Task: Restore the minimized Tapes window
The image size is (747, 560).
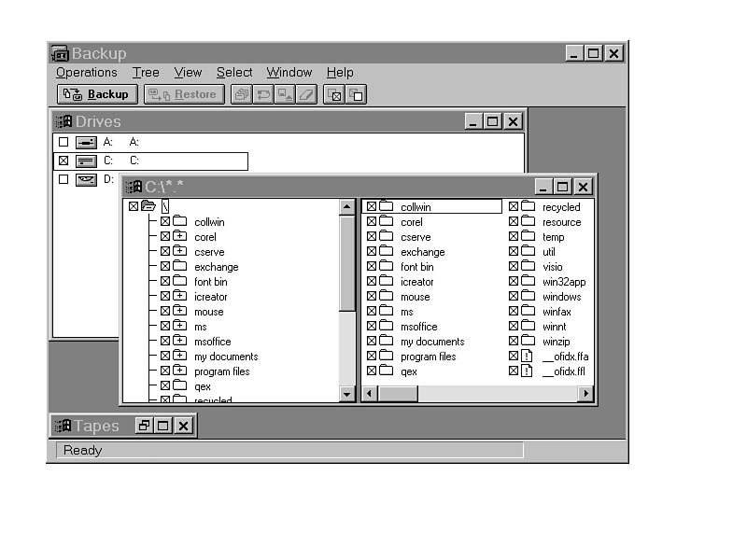Action: (x=144, y=426)
